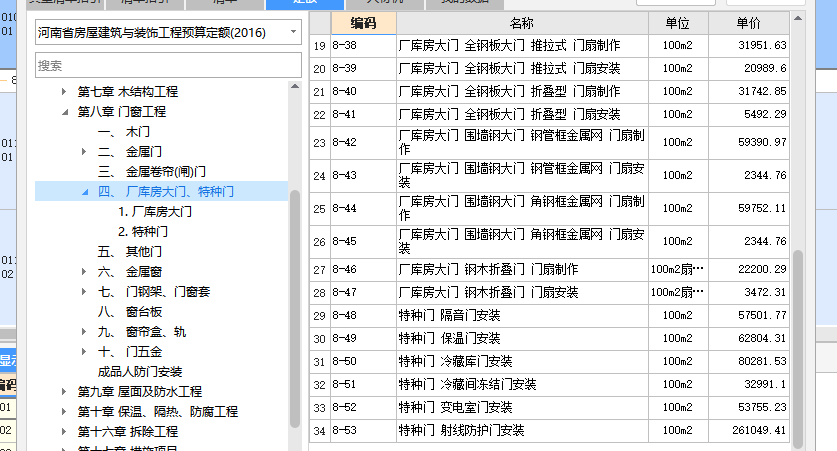Click the 单价 column header
The width and height of the screenshot is (837, 451).
click(748, 23)
